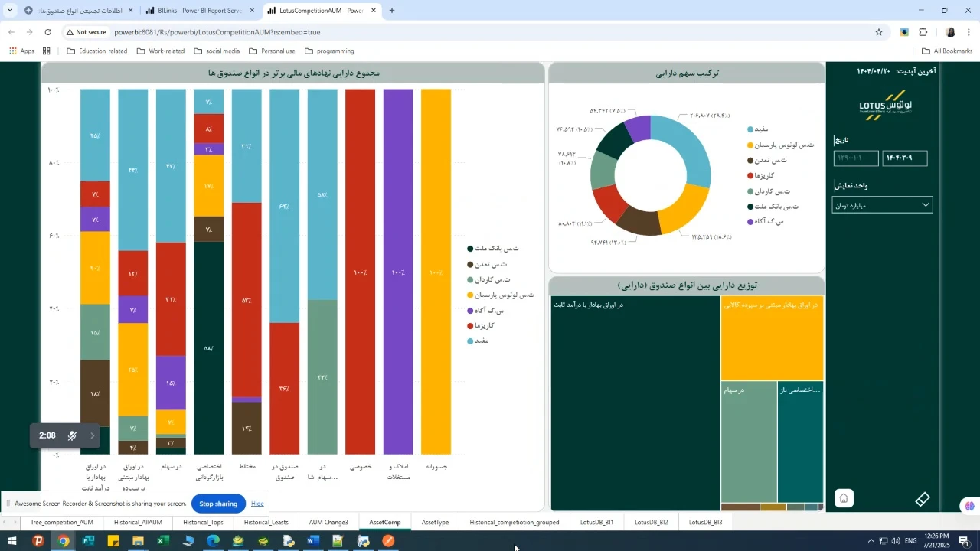980x551 pixels.
Task: Click the home icon in report panel
Action: 843,498
